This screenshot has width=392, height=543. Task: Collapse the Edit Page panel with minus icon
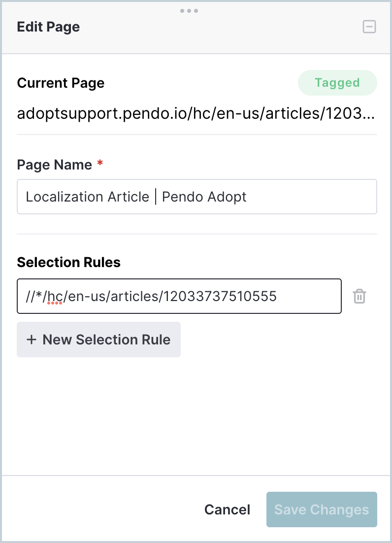pos(369,27)
